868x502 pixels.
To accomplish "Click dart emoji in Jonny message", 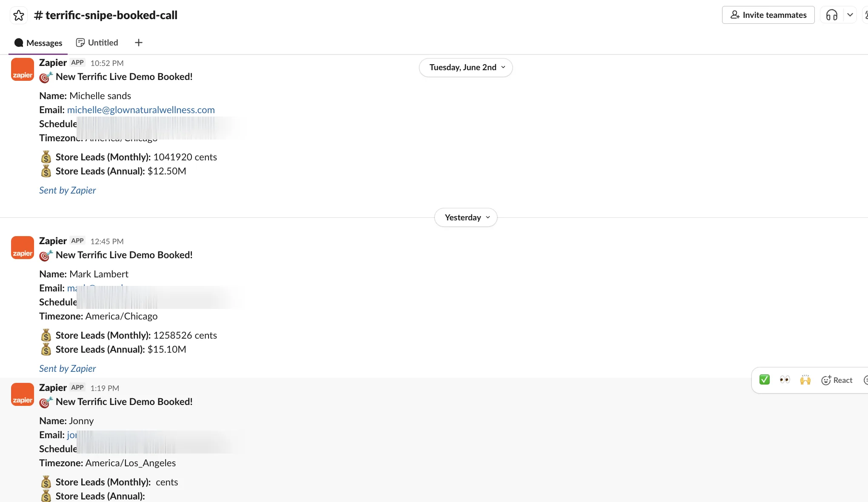I will point(46,402).
